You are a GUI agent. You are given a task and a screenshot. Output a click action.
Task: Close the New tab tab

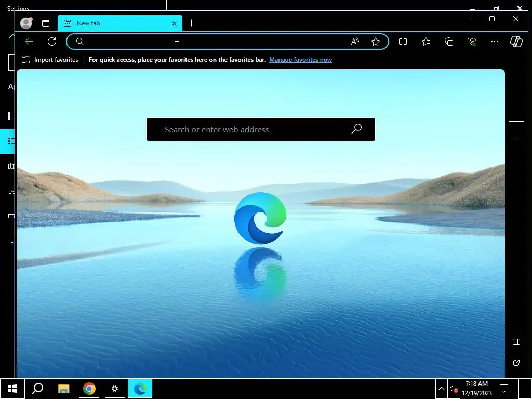pyautogui.click(x=174, y=23)
